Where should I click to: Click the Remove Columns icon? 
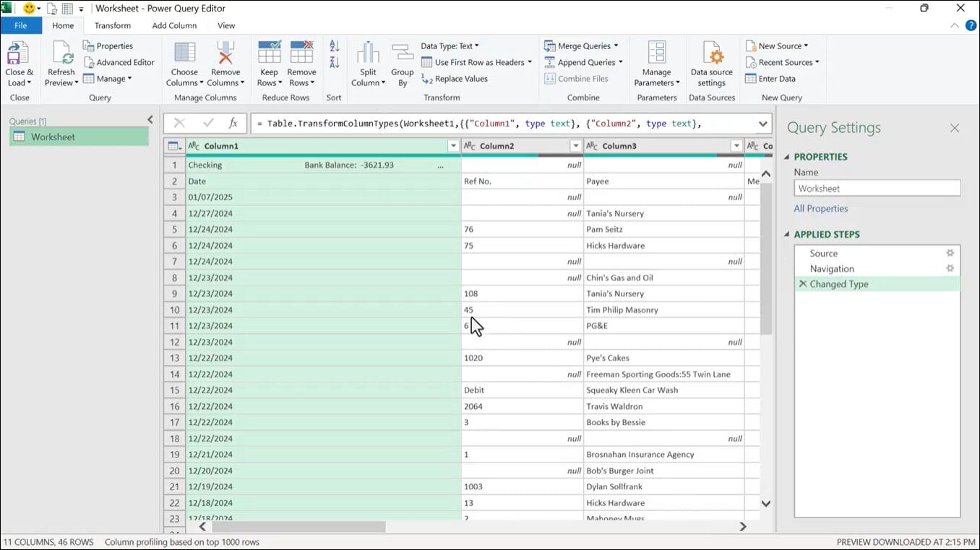(x=225, y=54)
